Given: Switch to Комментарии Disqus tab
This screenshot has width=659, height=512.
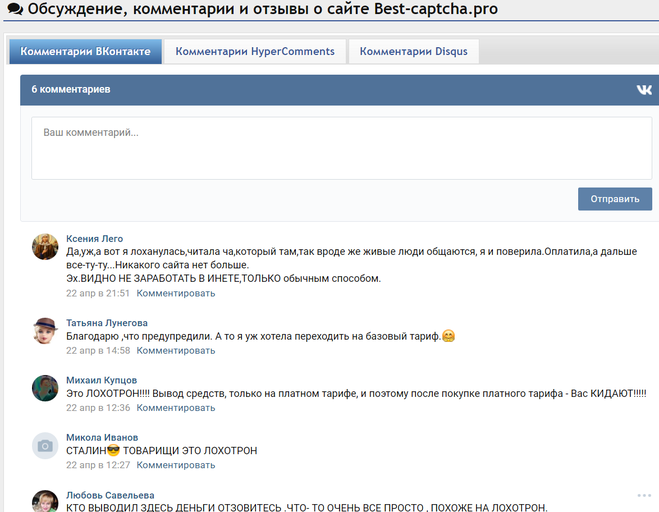Looking at the screenshot, I should click(413, 52).
